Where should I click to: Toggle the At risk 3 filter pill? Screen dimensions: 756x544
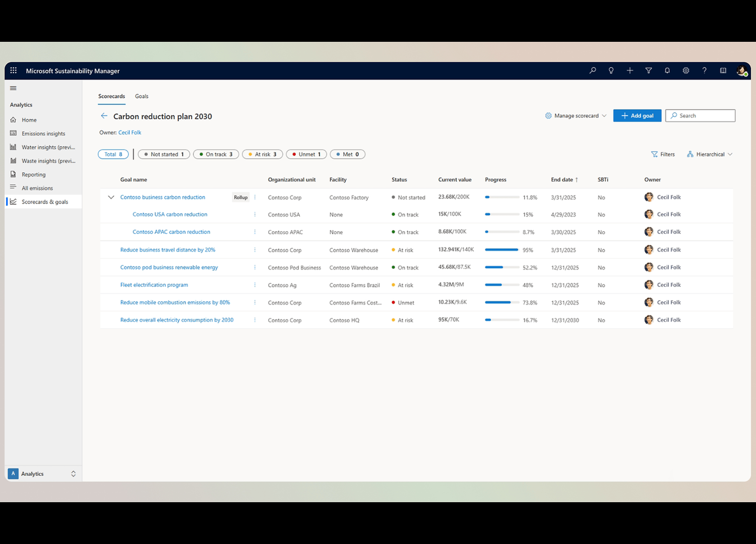tap(263, 154)
